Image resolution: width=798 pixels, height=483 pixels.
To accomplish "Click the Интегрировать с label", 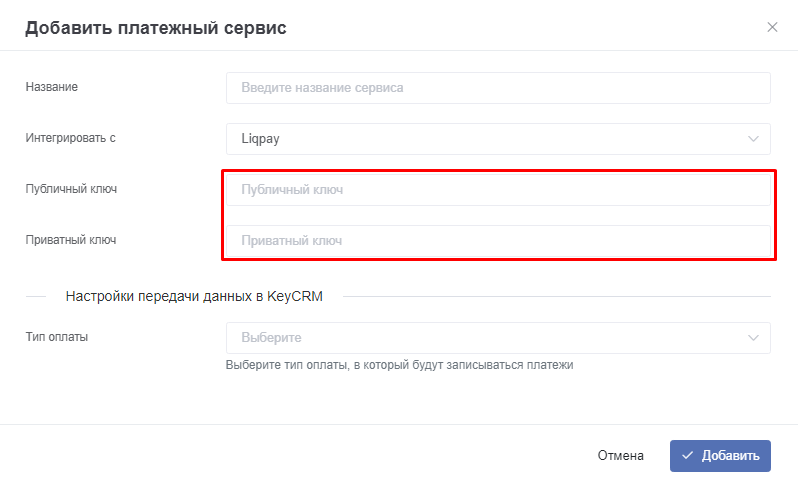I will click(71, 138).
